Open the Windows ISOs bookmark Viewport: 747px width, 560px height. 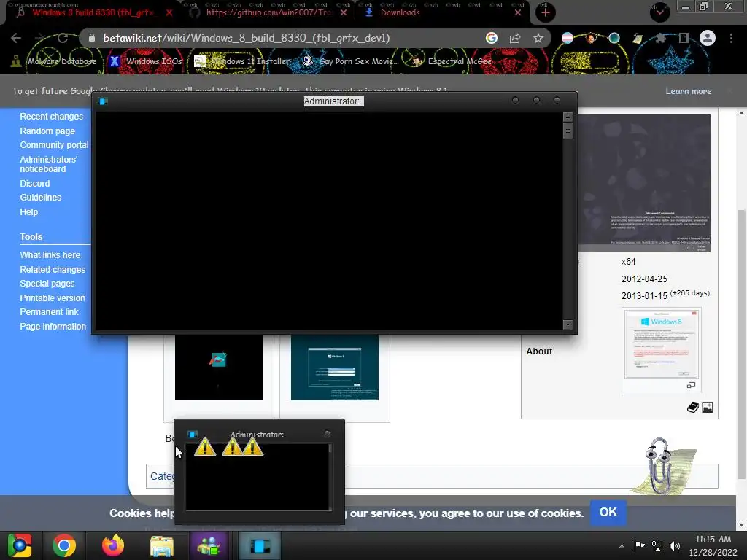146,61
